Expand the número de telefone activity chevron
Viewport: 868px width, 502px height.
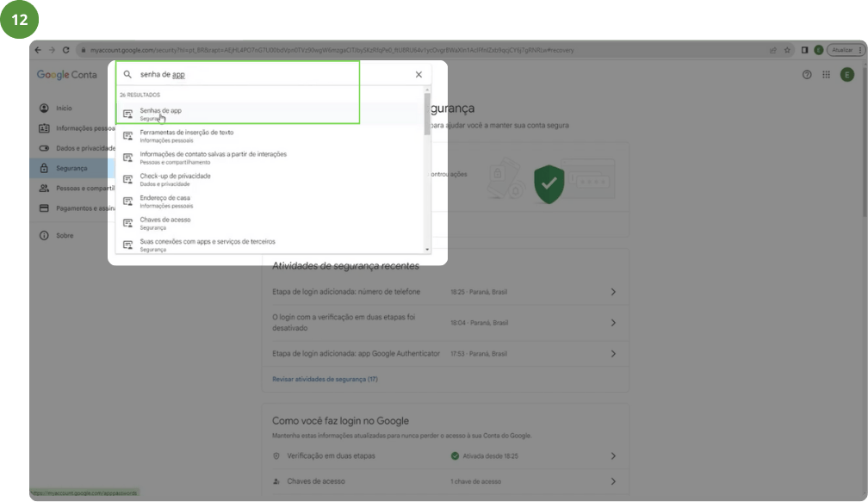click(x=613, y=292)
